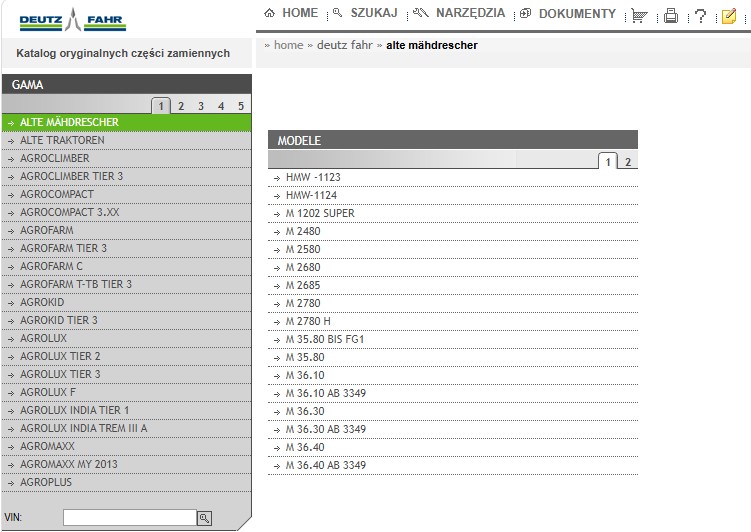Open model M 36.40 AB 3349

453,465
